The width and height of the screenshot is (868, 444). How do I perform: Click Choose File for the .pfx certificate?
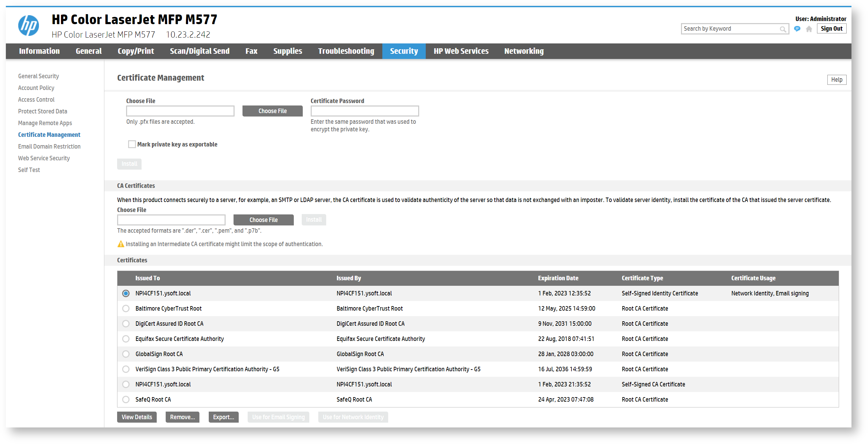[x=272, y=111]
